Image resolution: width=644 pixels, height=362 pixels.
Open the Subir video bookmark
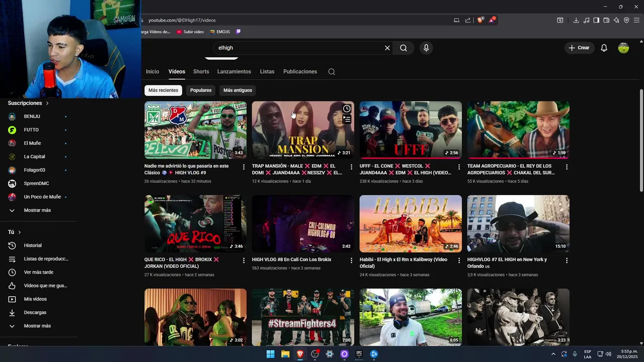click(x=190, y=32)
